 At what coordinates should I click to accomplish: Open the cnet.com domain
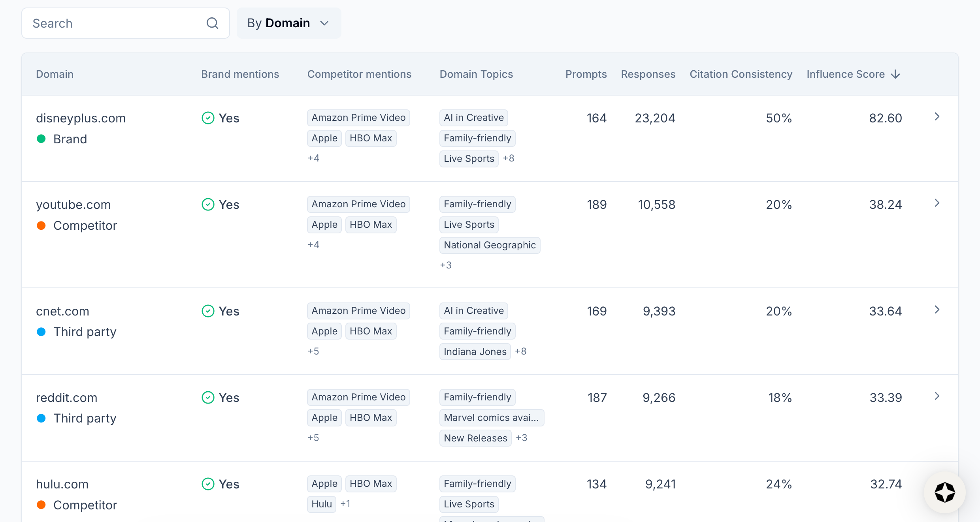pyautogui.click(x=62, y=311)
